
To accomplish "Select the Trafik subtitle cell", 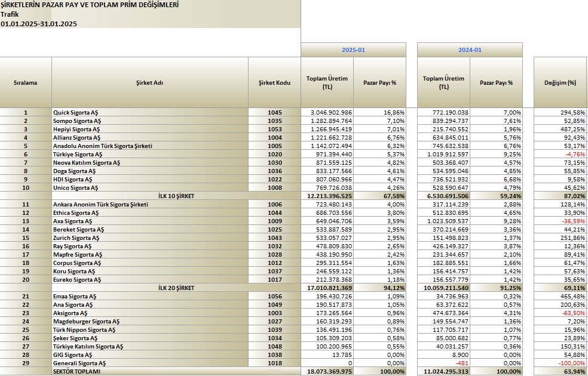I will click(10, 14).
